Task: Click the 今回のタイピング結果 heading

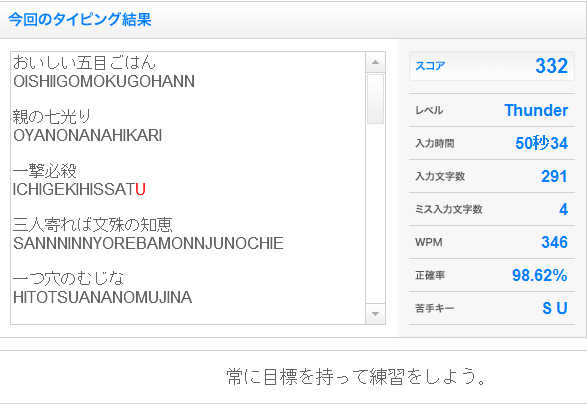Action: (80, 19)
